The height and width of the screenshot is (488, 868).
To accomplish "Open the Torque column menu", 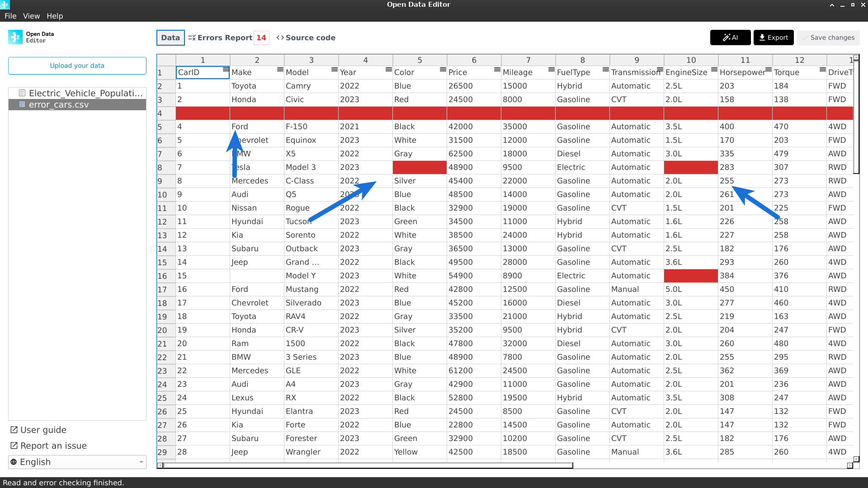I will [x=822, y=70].
